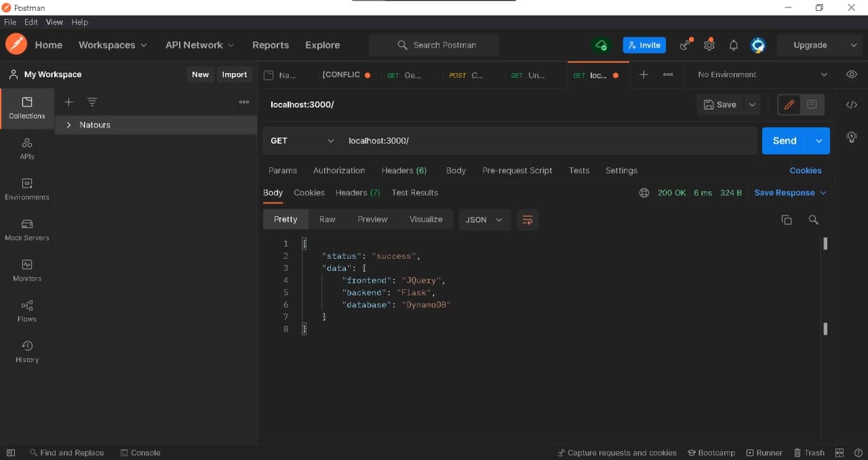Open the code snippet panel icon
Screen dimensions: 868x460
pyautogui.click(x=852, y=104)
